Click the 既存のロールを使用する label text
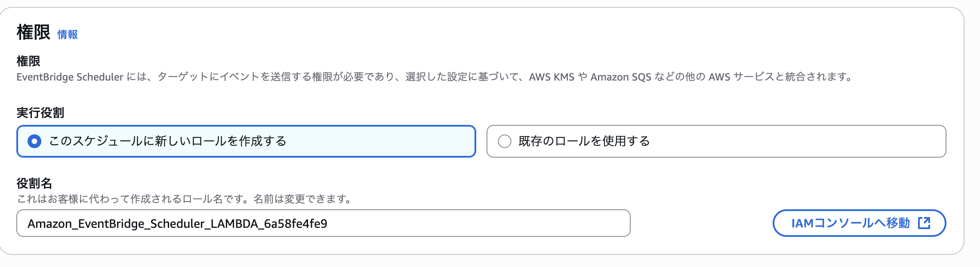The width and height of the screenshot is (980, 267). 584,141
